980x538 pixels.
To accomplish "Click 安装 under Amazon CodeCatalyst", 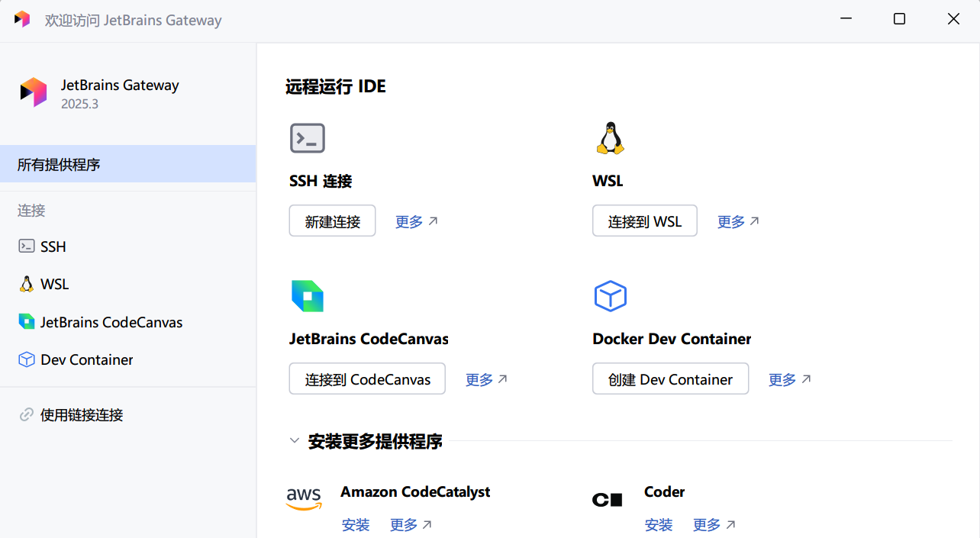I will pyautogui.click(x=356, y=524).
